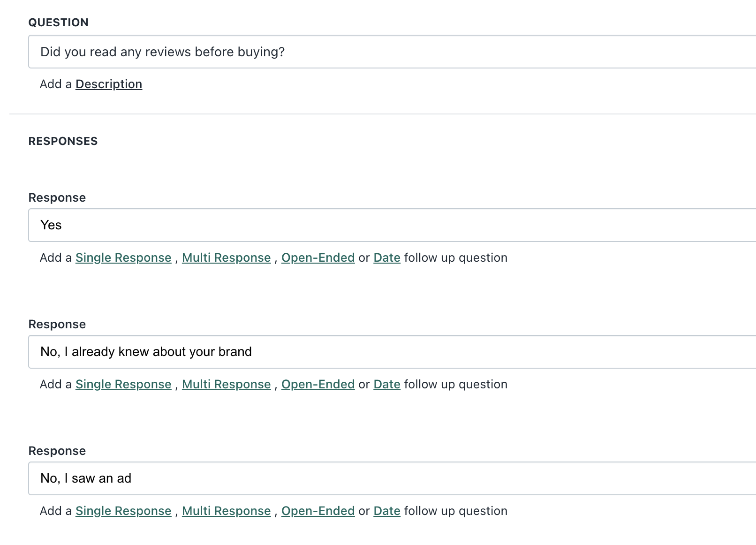
Task: Add Date follow up under Yes
Action: 386,258
